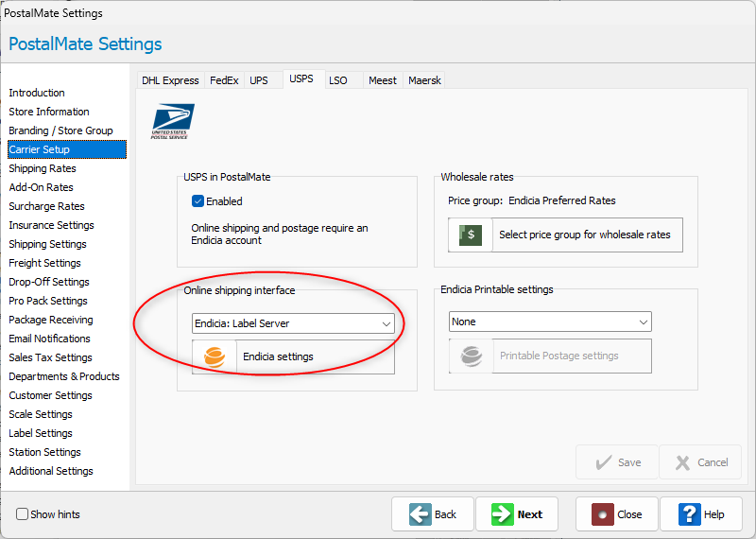Click the grayed Printable Postage icon
Viewport: 756px width, 539px height.
coord(471,356)
